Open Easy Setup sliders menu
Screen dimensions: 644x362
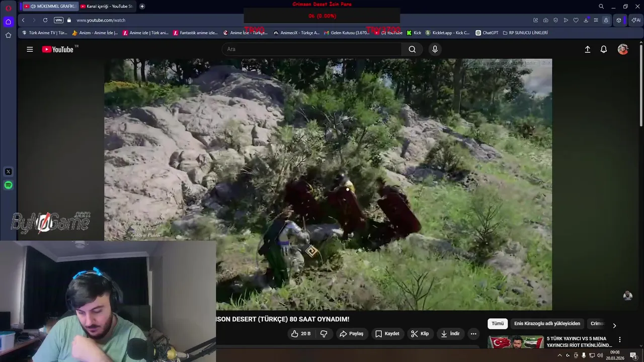tap(596, 20)
